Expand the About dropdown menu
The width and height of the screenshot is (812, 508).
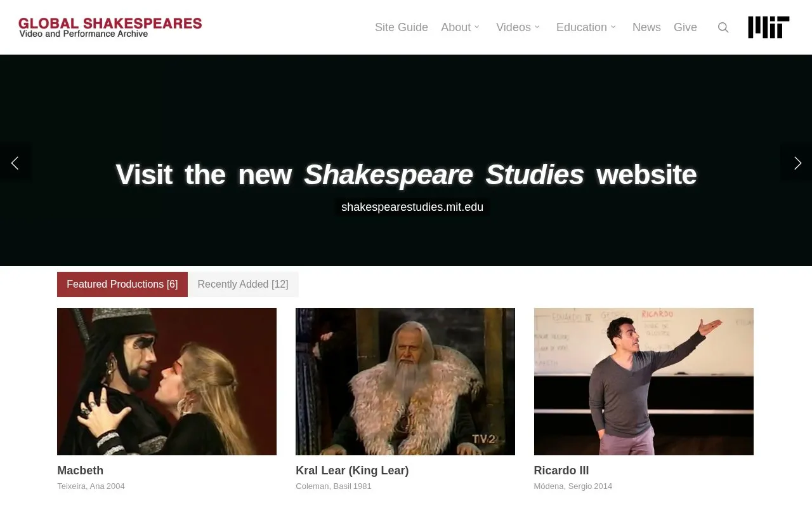point(461,27)
